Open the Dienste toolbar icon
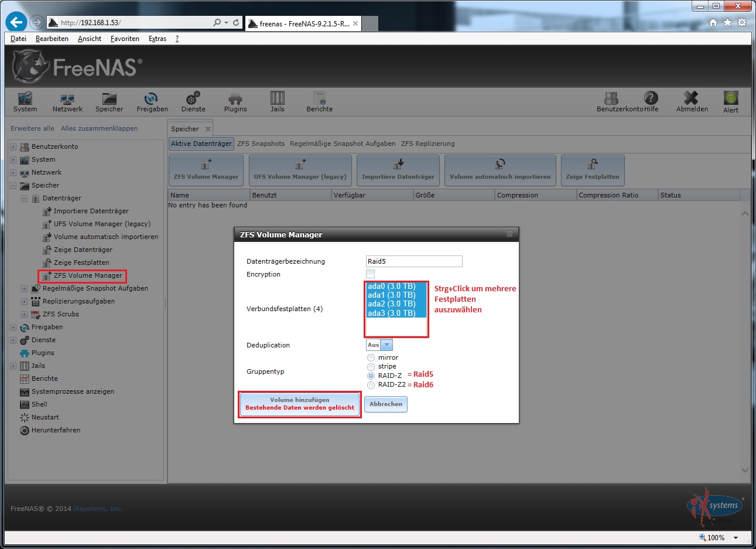The image size is (756, 549). point(193,101)
